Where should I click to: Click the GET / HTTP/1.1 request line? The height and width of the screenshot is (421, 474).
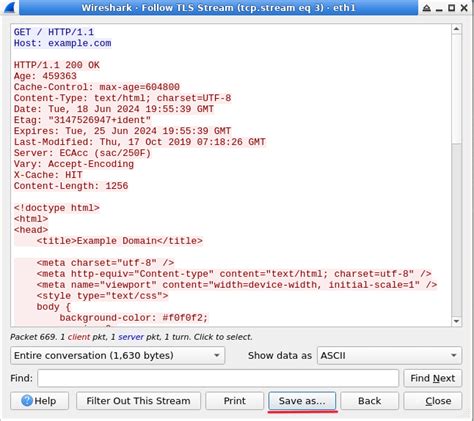[54, 32]
